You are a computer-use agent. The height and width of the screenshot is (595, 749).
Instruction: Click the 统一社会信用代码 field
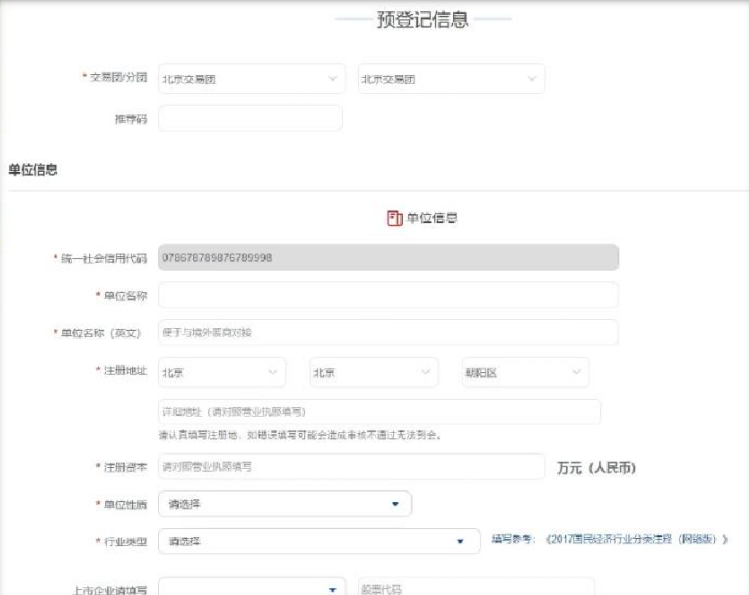(388, 258)
